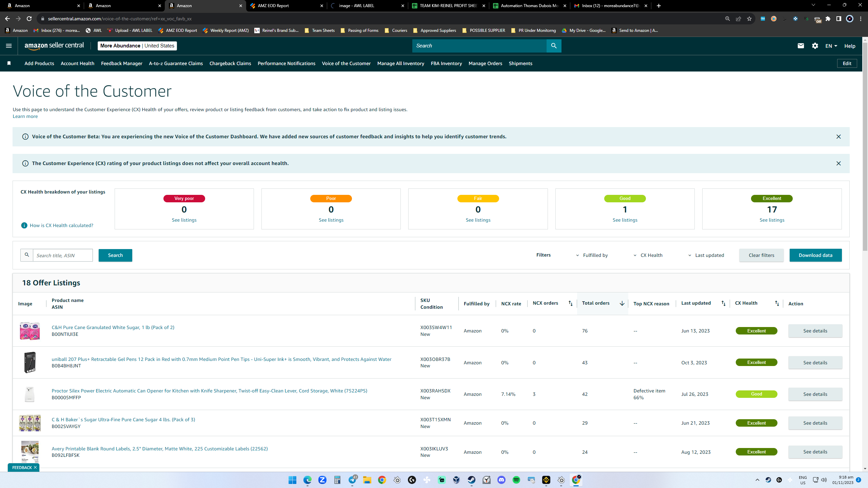The width and height of the screenshot is (868, 488).
Task: Go back with browser back arrow
Action: [7, 19]
